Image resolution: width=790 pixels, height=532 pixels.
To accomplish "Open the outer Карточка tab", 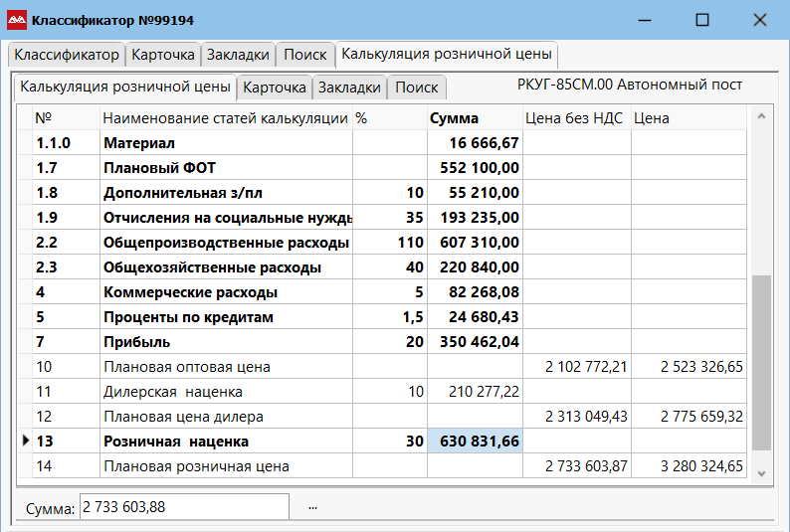I will [163, 55].
